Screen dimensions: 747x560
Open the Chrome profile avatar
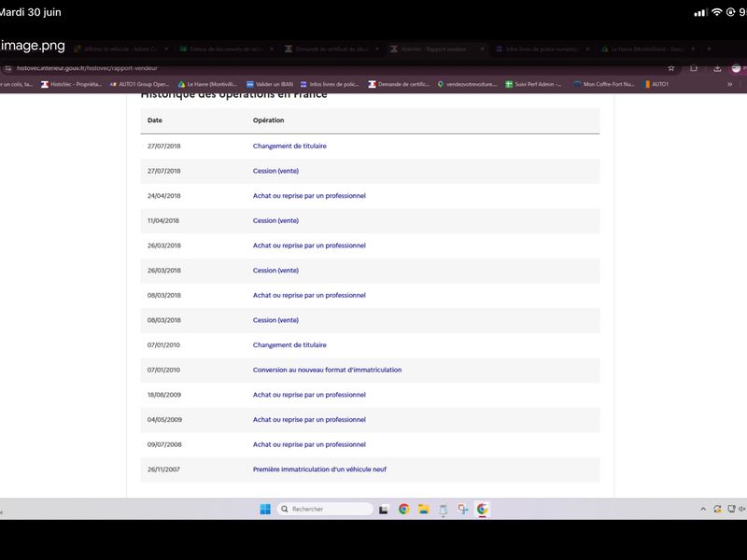737,68
